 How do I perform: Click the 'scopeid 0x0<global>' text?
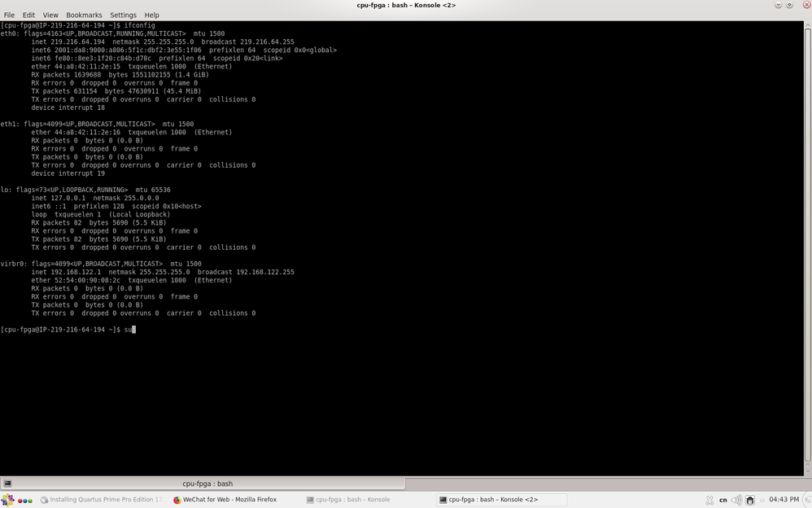tap(300, 50)
